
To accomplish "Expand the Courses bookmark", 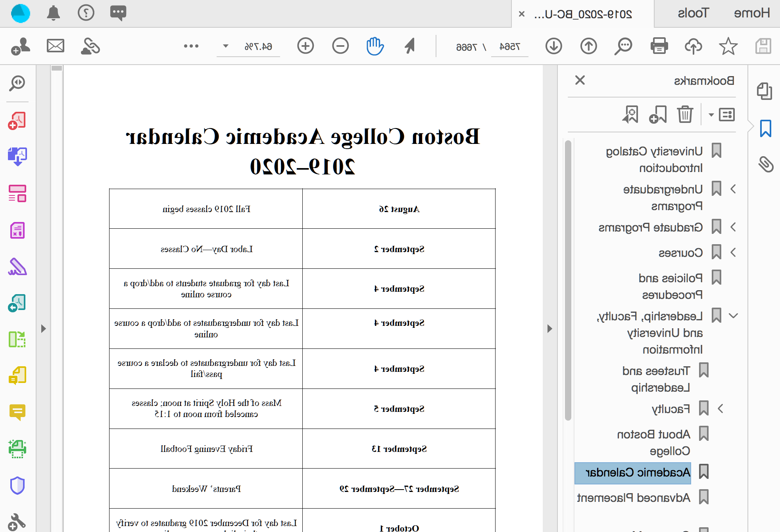I will (x=733, y=252).
